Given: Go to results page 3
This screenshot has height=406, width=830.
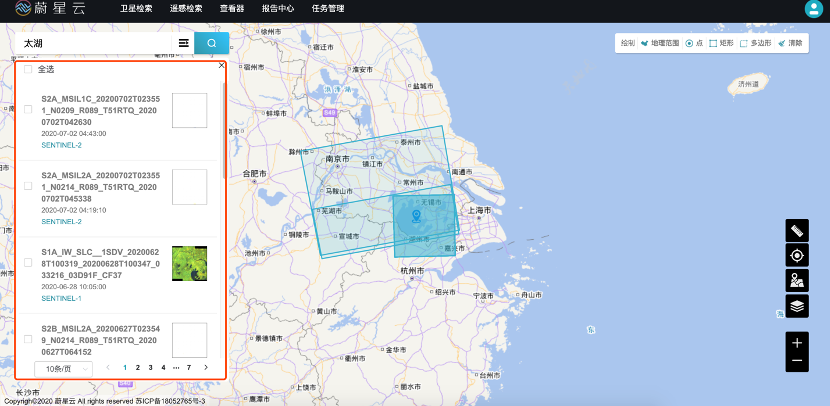Looking at the screenshot, I should coord(151,368).
